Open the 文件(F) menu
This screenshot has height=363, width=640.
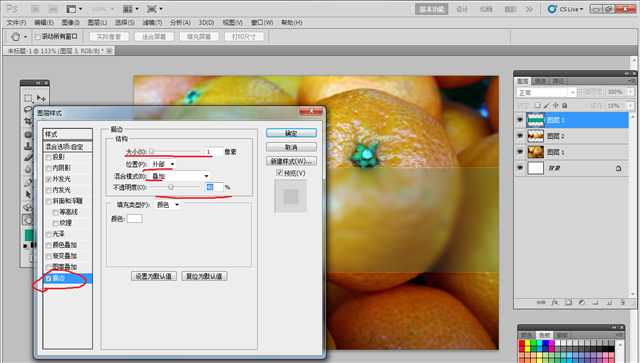pyautogui.click(x=17, y=22)
